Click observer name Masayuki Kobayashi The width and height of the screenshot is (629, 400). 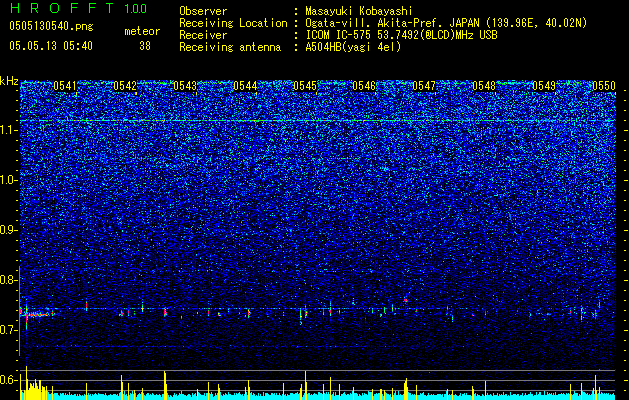pos(359,11)
